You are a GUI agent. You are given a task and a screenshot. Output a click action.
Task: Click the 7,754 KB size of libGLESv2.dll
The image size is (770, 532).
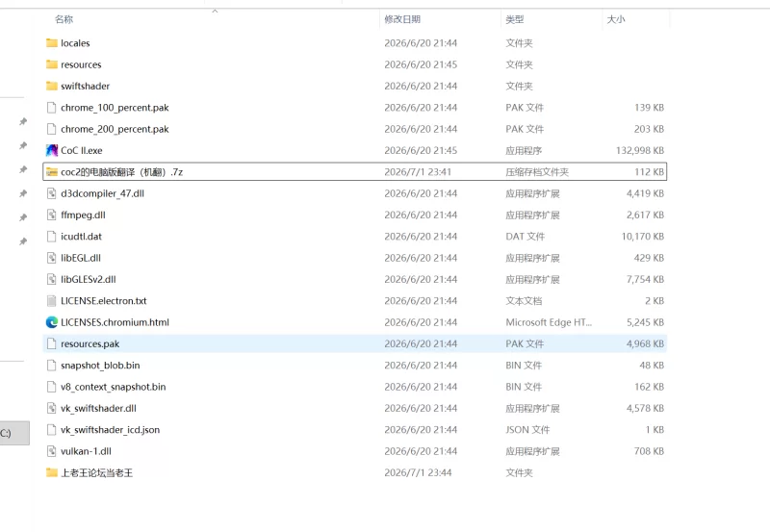pos(645,280)
